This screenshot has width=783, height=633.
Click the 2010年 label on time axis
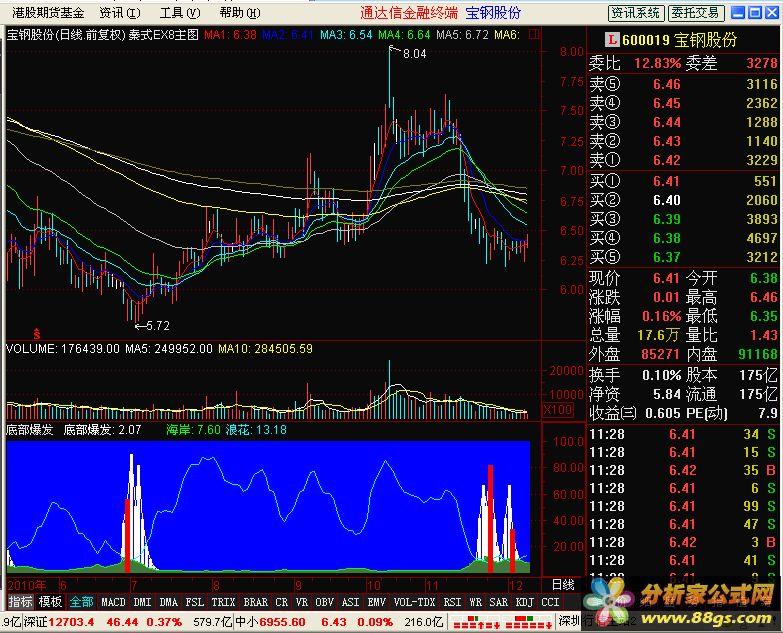click(x=27, y=585)
